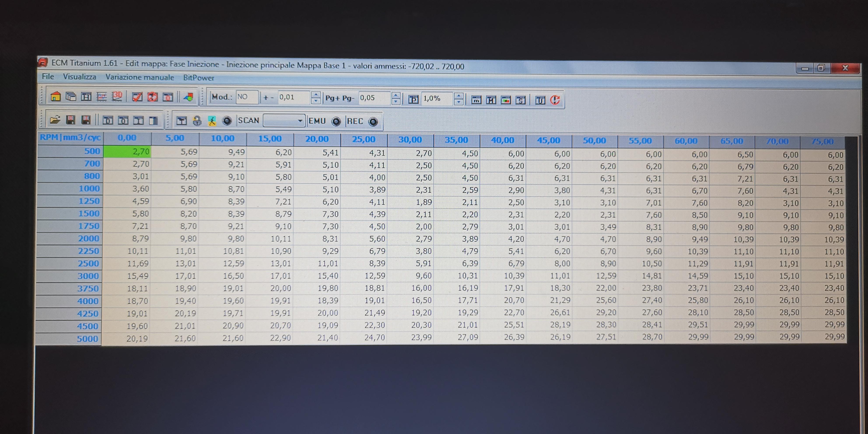Image resolution: width=868 pixels, height=434 pixels.
Task: Select column header 0,00
Action: [127, 138]
